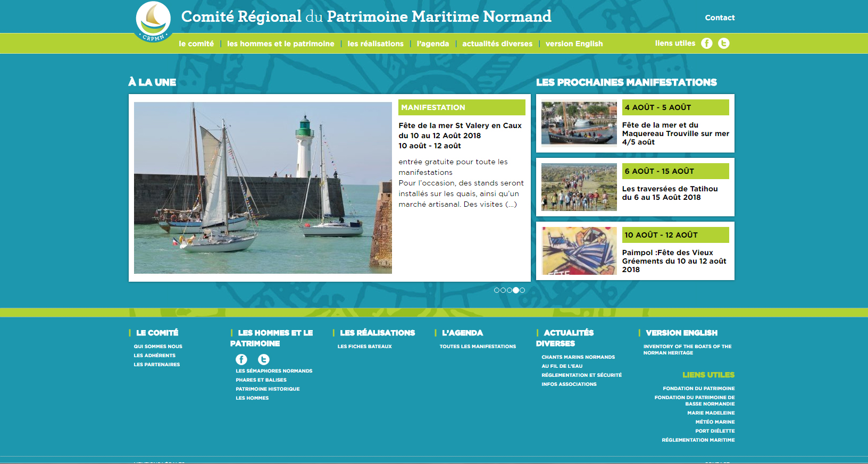Image resolution: width=868 pixels, height=464 pixels.
Task: Open Twitter icon in top navigation bar
Action: tap(723, 44)
